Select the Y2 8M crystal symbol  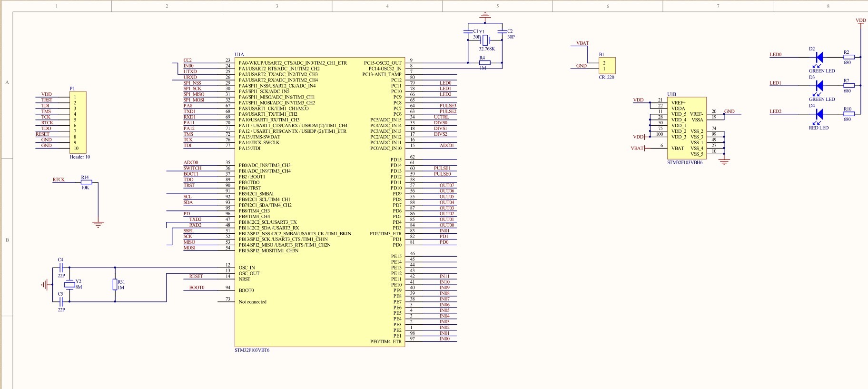[x=69, y=285]
